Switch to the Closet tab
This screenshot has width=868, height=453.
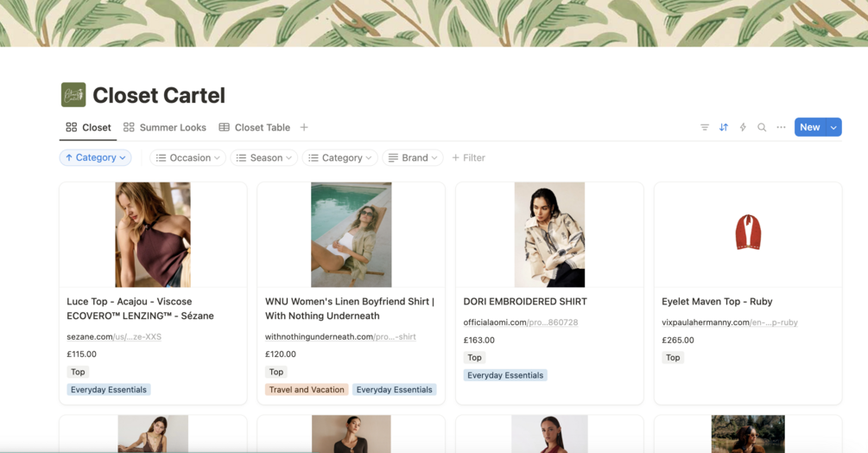point(89,127)
